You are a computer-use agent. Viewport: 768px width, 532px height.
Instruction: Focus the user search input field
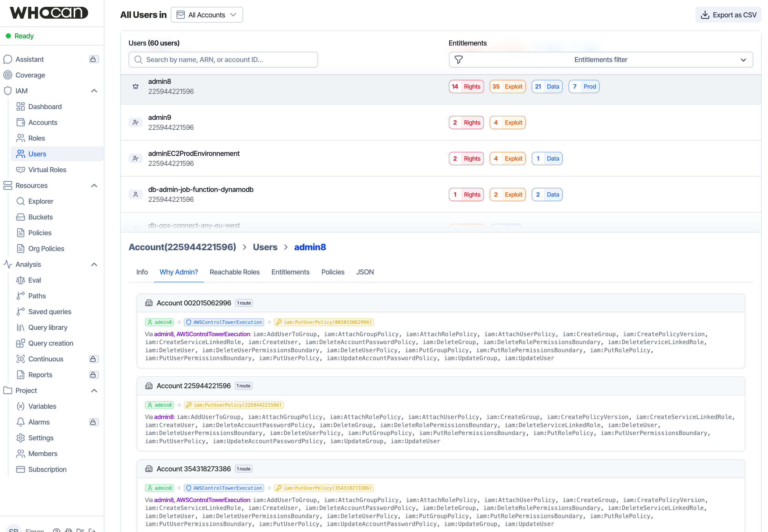tap(223, 60)
